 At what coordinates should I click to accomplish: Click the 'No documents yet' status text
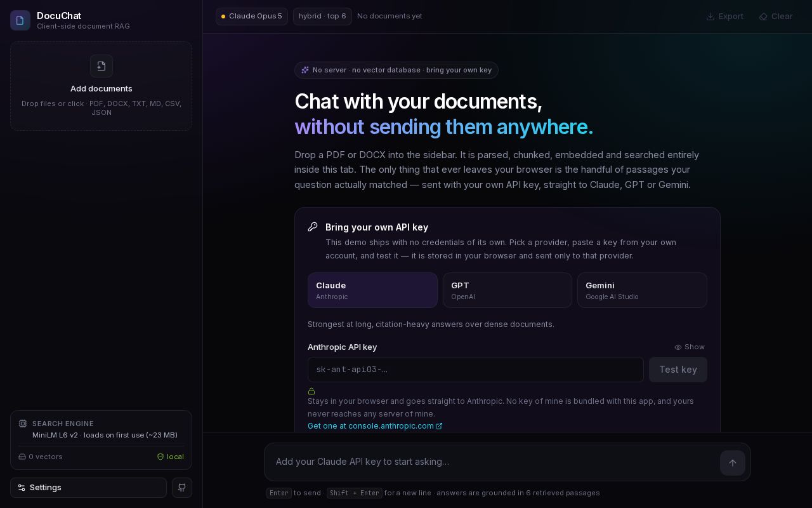(x=390, y=17)
